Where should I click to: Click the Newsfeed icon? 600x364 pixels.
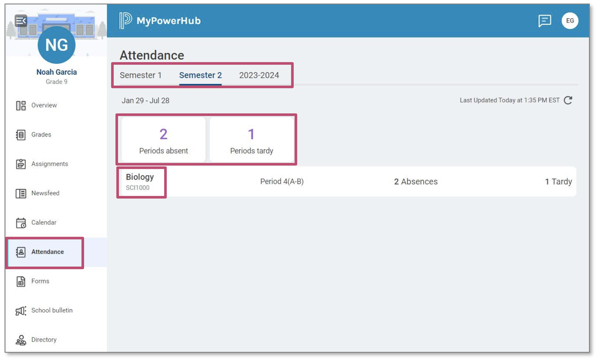pyautogui.click(x=21, y=193)
